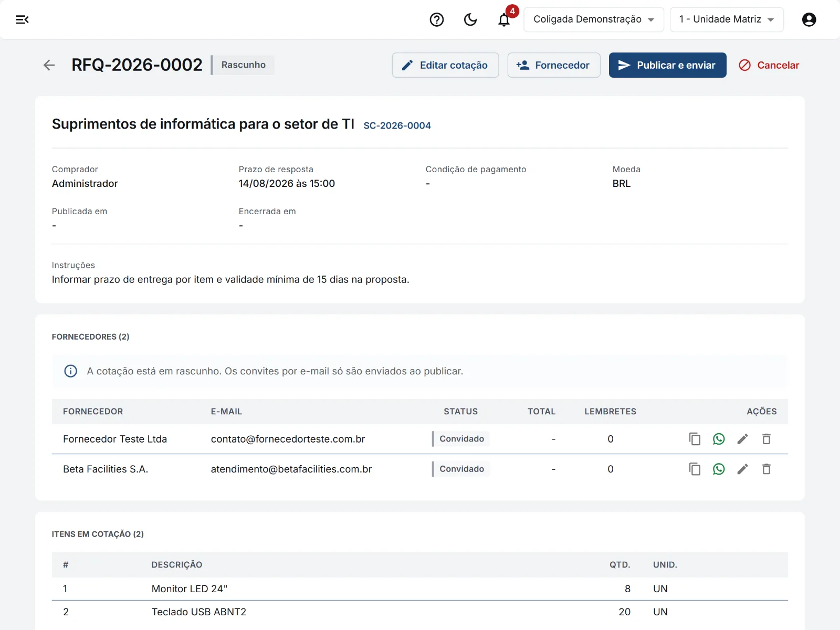Click Convidado status of Fornecedor Teste Ltda
This screenshot has width=840, height=630.
(461, 439)
